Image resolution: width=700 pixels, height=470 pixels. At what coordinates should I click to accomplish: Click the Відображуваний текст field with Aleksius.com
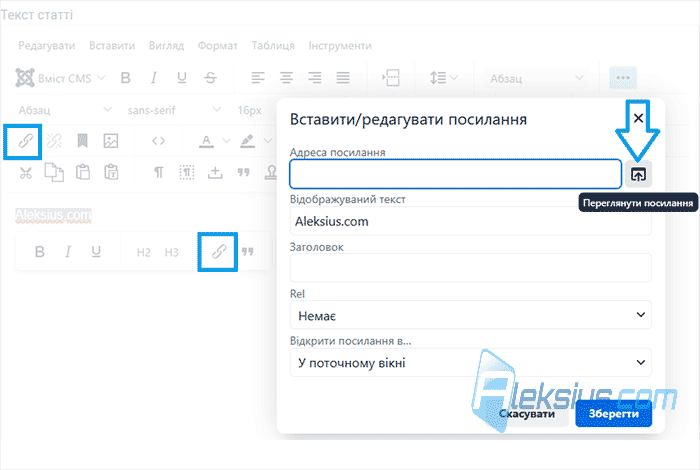click(471, 221)
